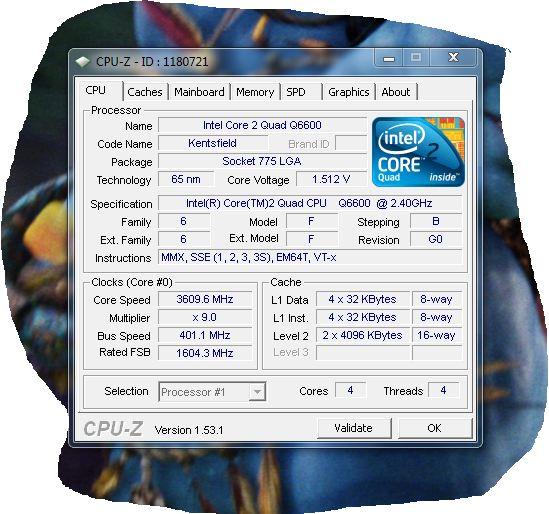
Task: Click the Validate button
Action: tap(354, 428)
